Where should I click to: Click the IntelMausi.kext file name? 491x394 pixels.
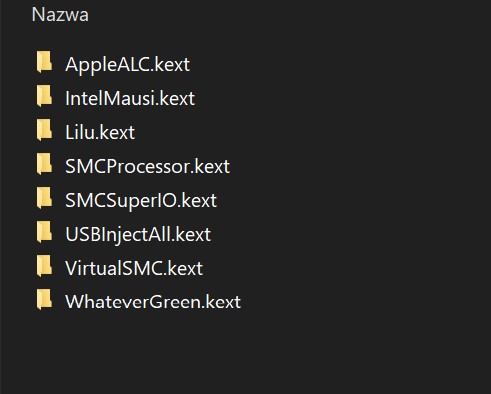coord(130,98)
